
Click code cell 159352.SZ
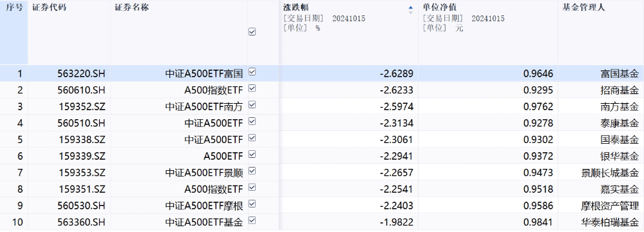82,107
